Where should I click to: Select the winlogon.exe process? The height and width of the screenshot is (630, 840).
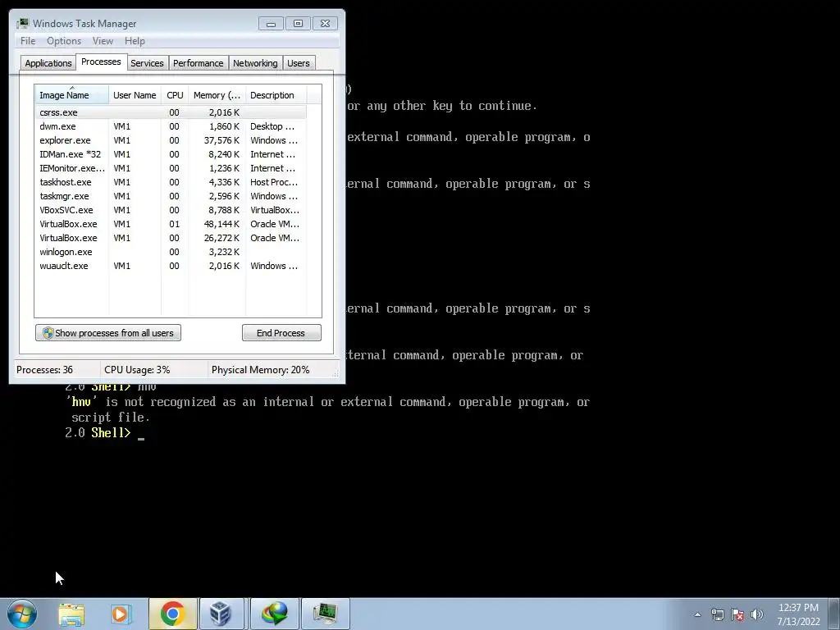tap(171, 252)
